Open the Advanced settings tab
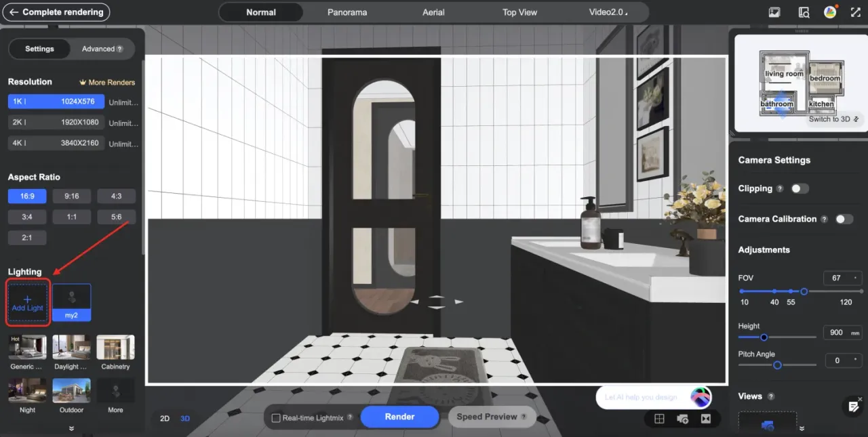868x437 pixels. [102, 49]
